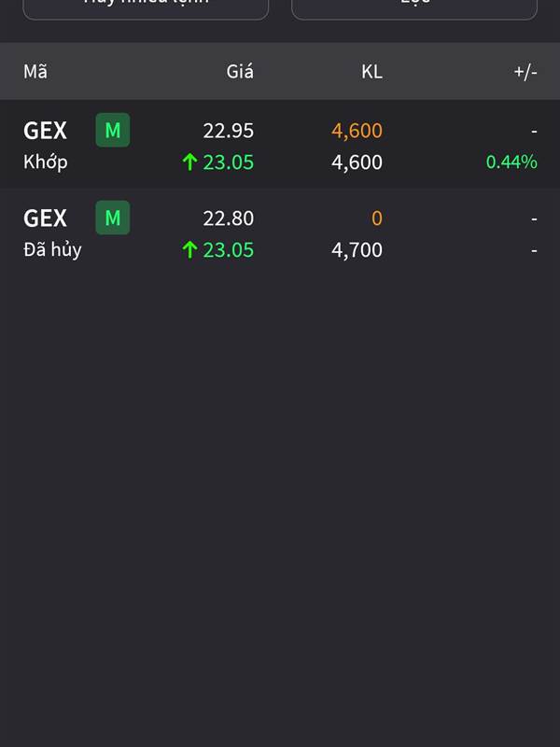Click green up arrow in Đã hủy row
This screenshot has height=747, width=560.
click(x=189, y=249)
